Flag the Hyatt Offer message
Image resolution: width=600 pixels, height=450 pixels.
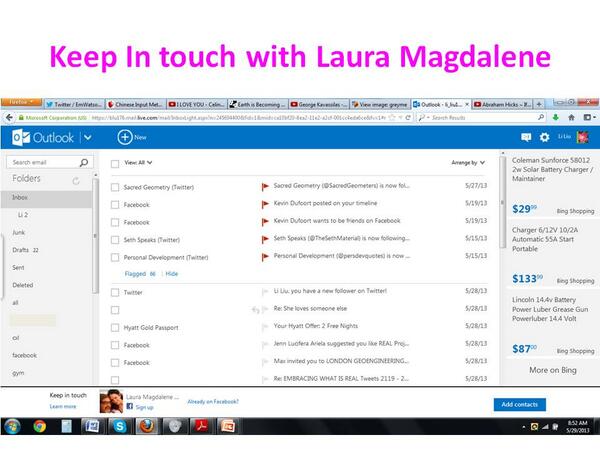point(265,327)
